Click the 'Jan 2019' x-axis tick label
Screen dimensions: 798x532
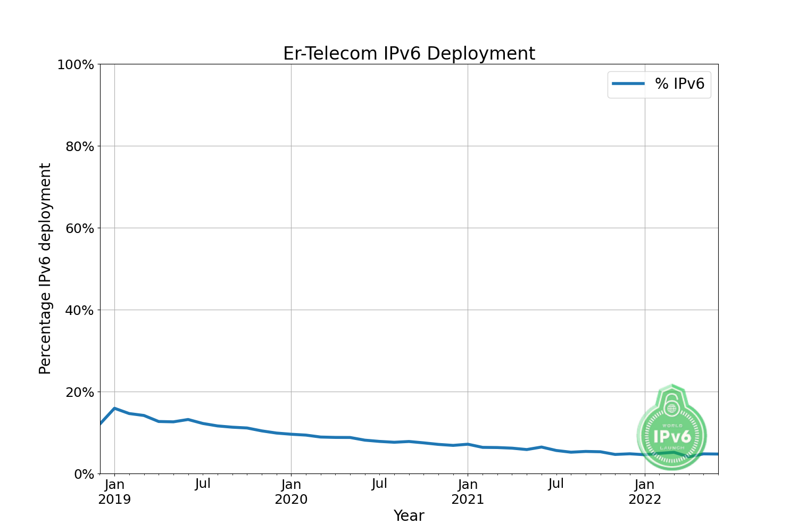[114, 492]
